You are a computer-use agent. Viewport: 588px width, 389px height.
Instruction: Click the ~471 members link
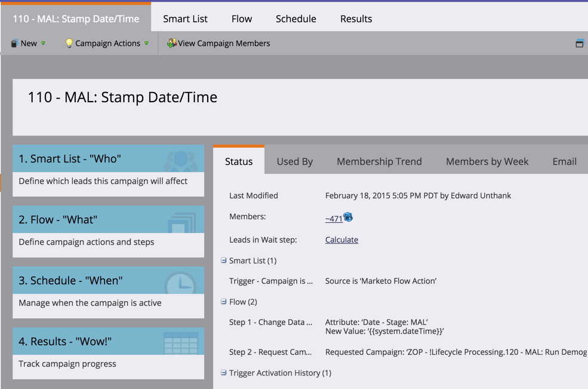(x=334, y=219)
